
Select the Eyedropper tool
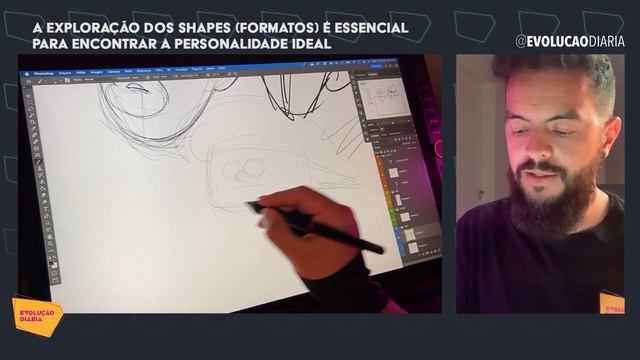pyautogui.click(x=34, y=129)
